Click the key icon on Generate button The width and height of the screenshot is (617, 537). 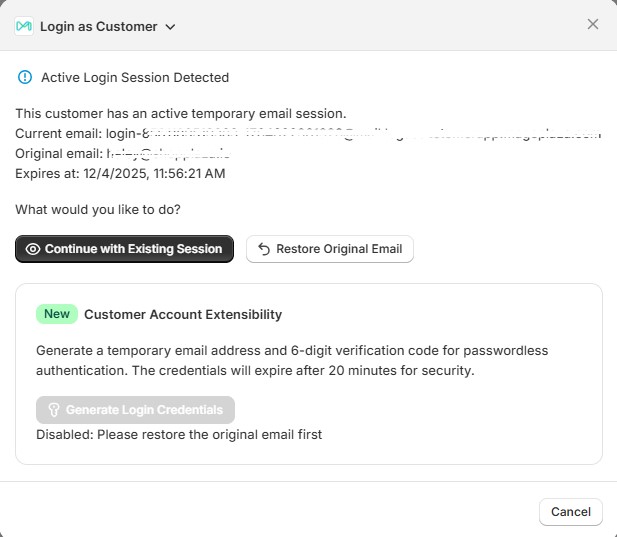point(54,410)
